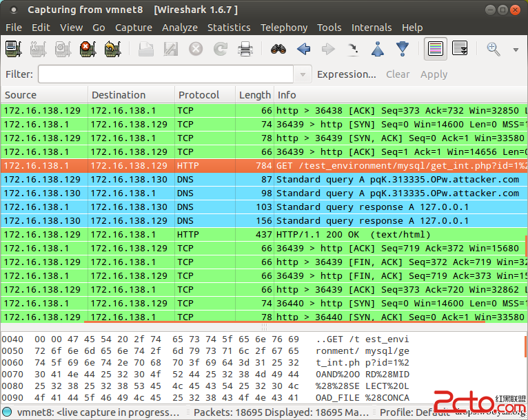Click the open capture file icon
The height and width of the screenshot is (420, 528).
(146, 49)
